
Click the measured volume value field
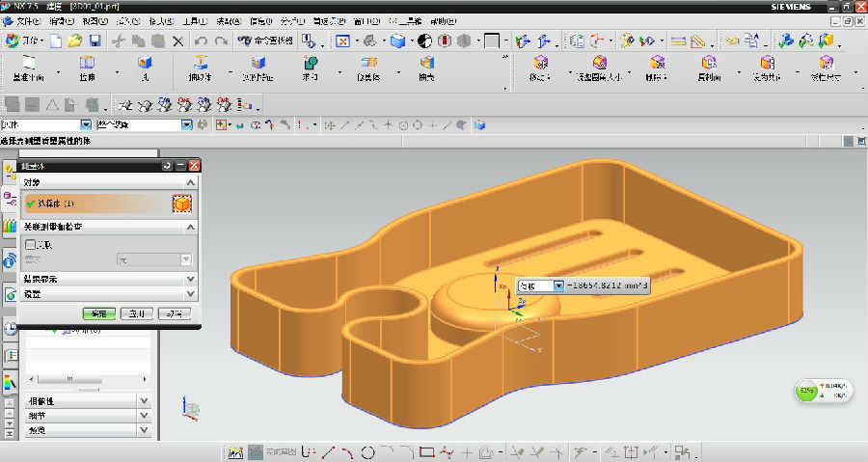(x=610, y=285)
